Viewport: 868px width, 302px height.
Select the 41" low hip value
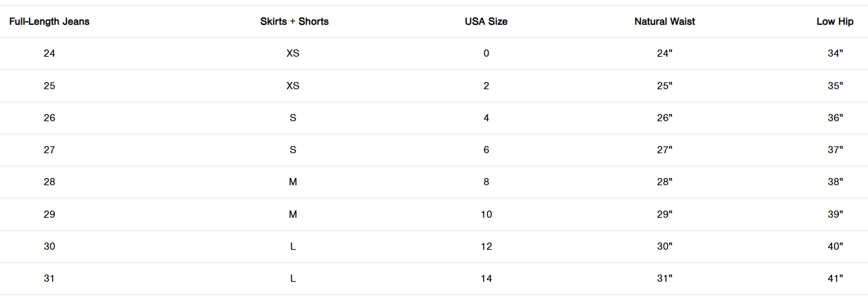click(835, 278)
